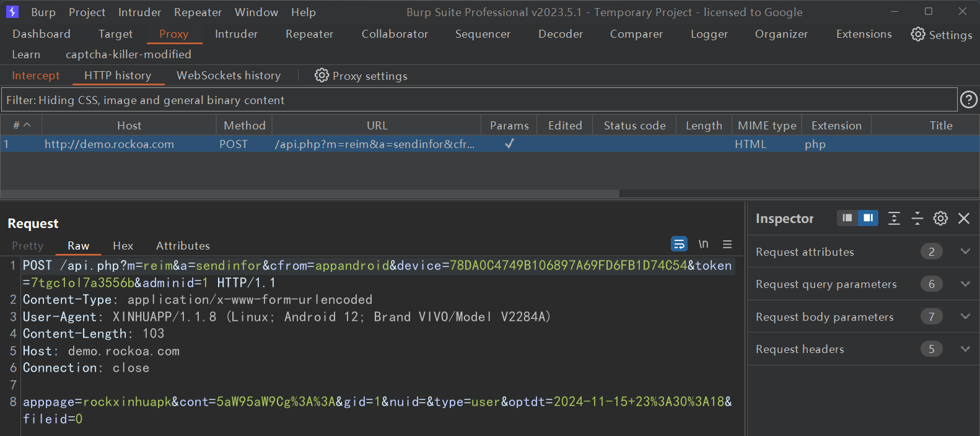The height and width of the screenshot is (436, 980).
Task: Open the filter help question mark icon
Action: [968, 100]
